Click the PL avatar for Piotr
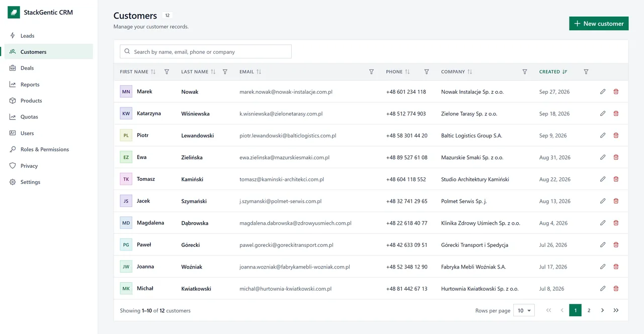 [126, 136]
